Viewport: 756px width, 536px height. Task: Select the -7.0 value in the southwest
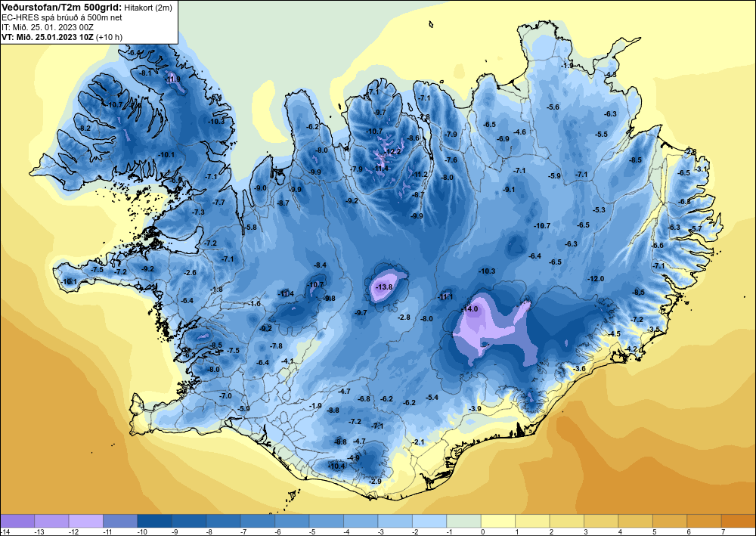pos(225,395)
